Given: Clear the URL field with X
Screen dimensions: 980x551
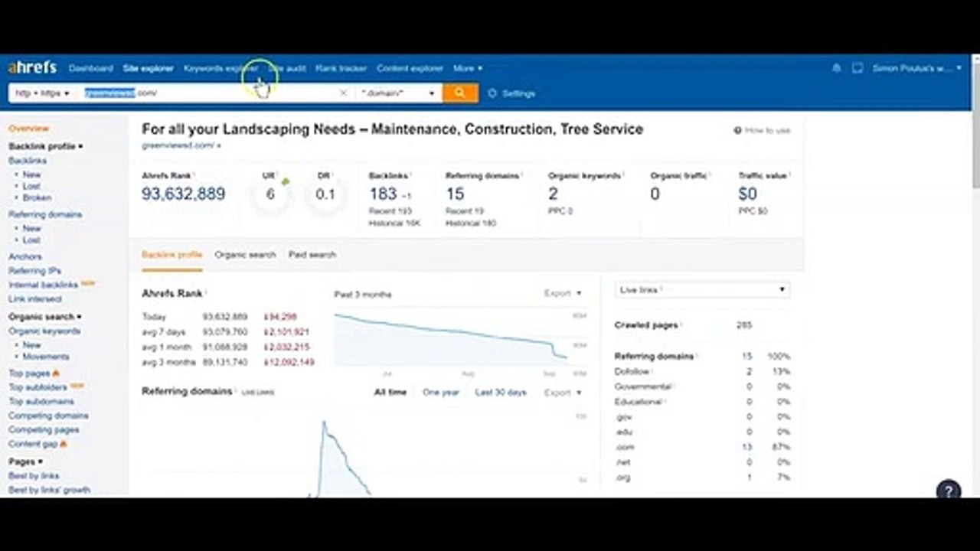Looking at the screenshot, I should (343, 93).
